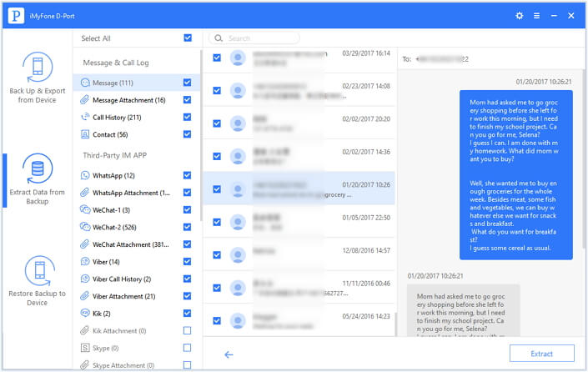
Task: Click avatar of 03/29/2017 16:14 conversation
Action: point(238,58)
